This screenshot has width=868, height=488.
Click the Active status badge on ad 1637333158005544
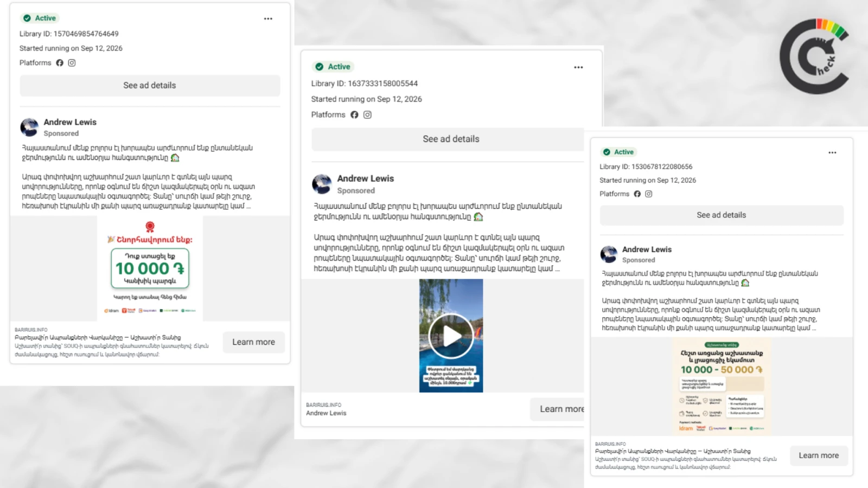333,67
